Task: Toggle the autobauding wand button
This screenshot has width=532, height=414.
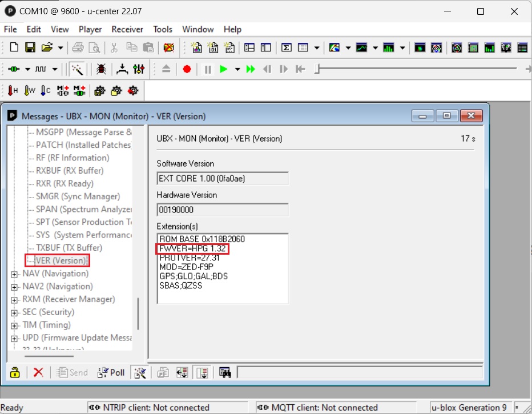Action: pyautogui.click(x=76, y=69)
